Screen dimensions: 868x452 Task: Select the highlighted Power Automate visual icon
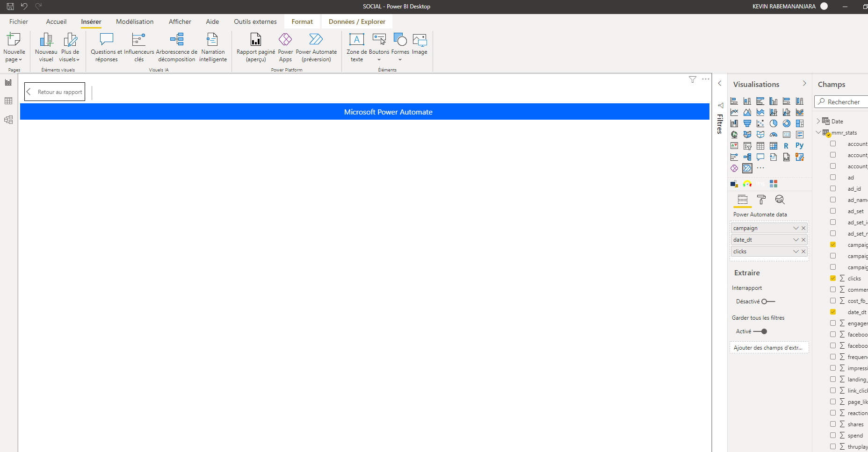747,168
